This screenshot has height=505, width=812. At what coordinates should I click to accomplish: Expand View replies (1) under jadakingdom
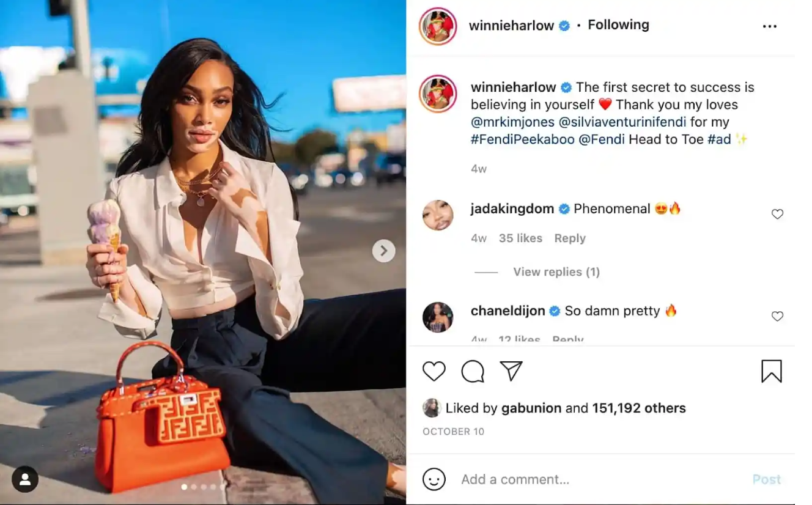(x=556, y=272)
